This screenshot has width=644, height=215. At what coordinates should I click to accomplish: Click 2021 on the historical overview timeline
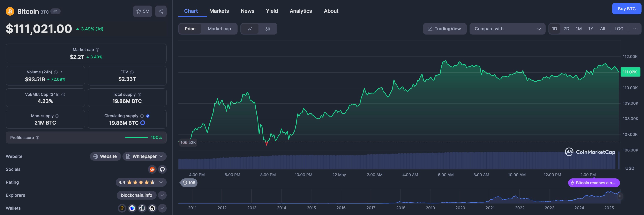[x=490, y=208]
